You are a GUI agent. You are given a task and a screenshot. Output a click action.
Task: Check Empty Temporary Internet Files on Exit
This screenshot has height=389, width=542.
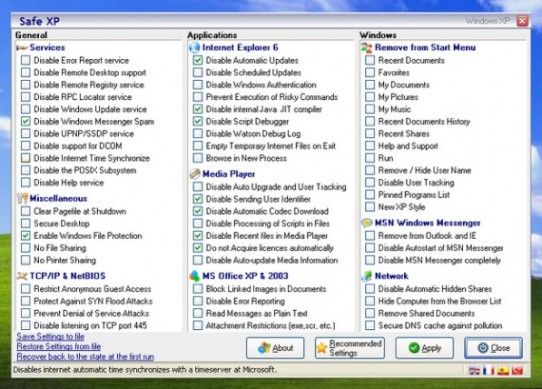[198, 146]
